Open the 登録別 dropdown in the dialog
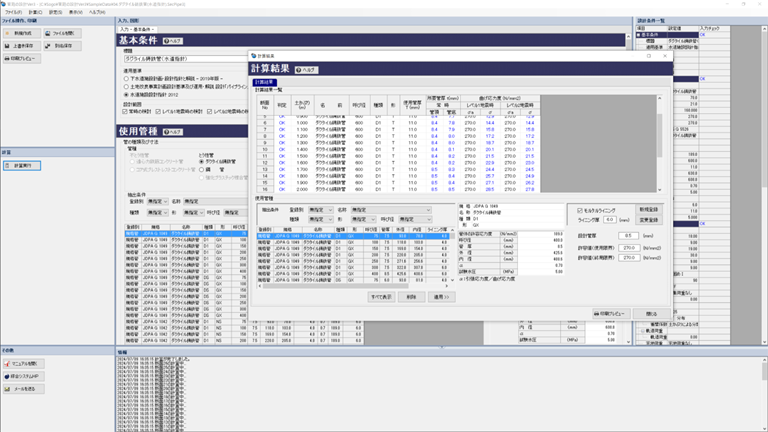 click(320, 210)
